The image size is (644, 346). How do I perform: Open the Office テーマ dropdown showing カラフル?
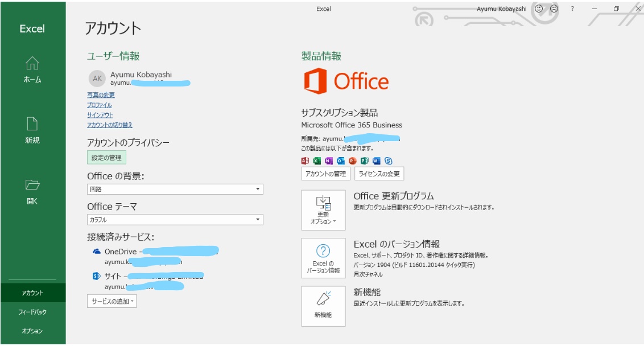coord(175,220)
